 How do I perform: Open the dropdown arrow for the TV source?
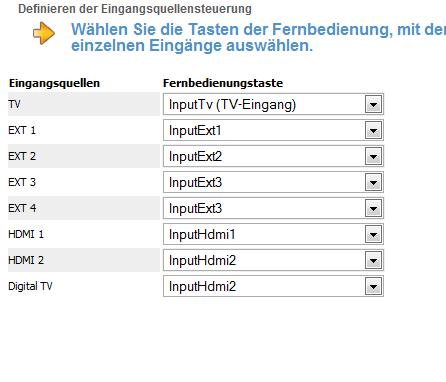373,105
